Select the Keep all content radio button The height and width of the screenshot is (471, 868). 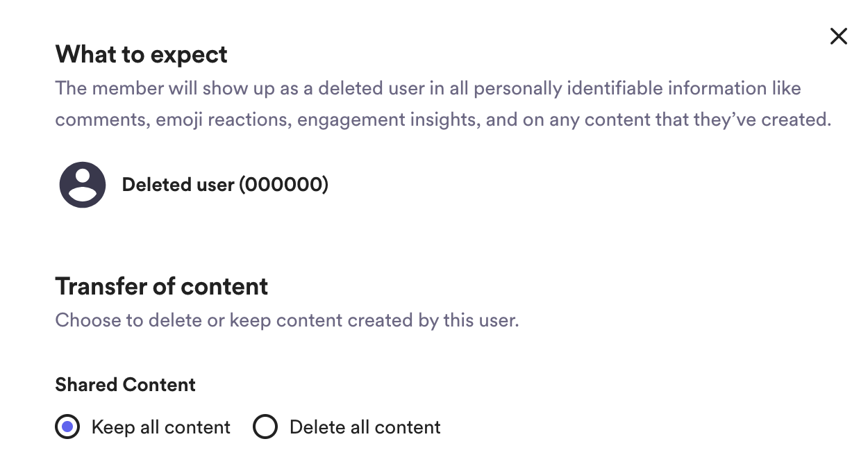click(x=68, y=427)
